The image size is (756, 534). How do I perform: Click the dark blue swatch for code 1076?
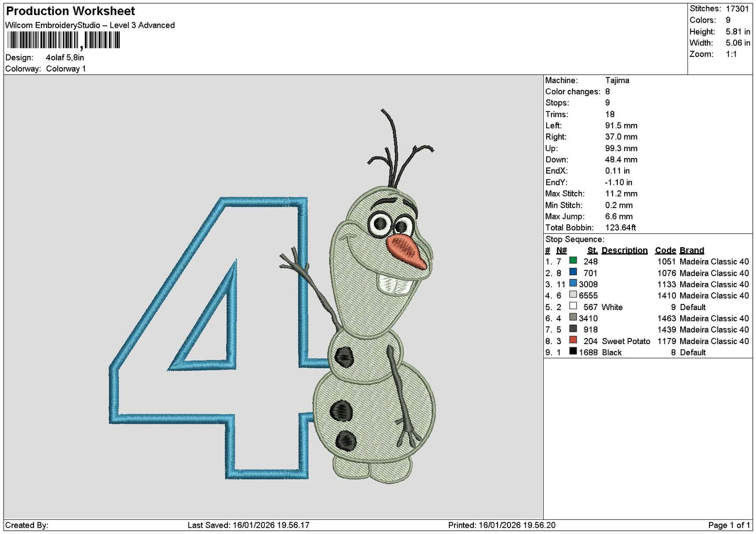573,272
